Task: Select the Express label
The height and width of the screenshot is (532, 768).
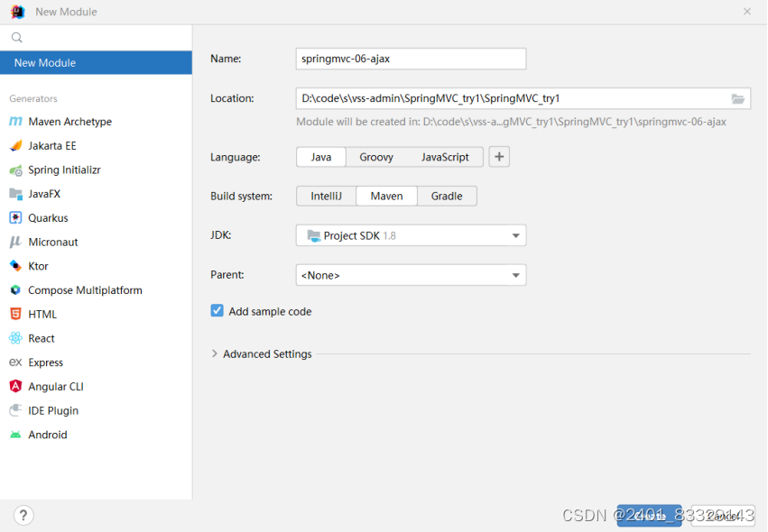Action: 45,362
